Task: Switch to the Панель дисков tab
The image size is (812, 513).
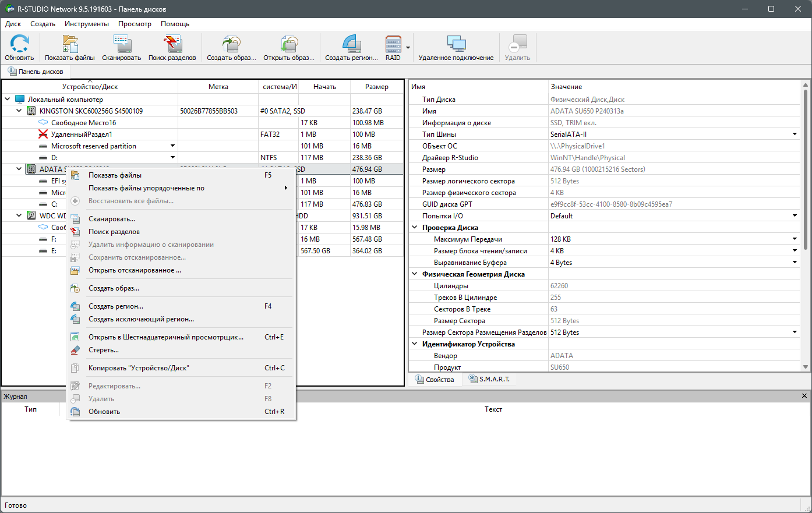Action: [36, 72]
